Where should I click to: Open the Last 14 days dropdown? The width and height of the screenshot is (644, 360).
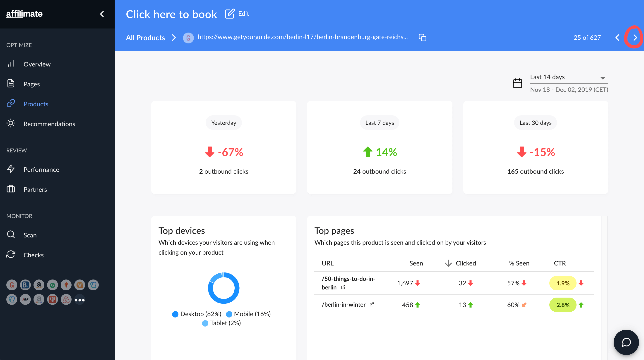click(569, 77)
